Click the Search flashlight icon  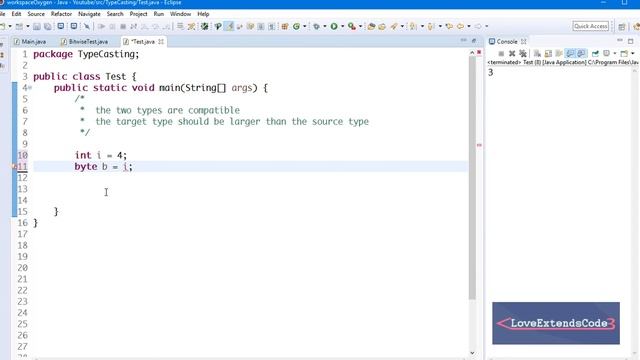pos(394,27)
